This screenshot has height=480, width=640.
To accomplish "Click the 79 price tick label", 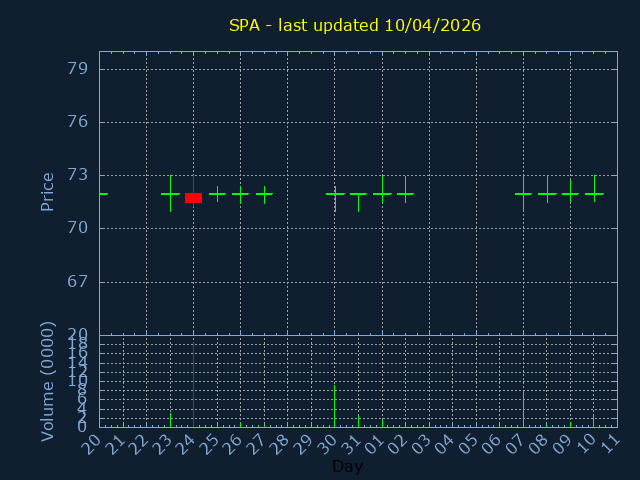I will 78,69.
